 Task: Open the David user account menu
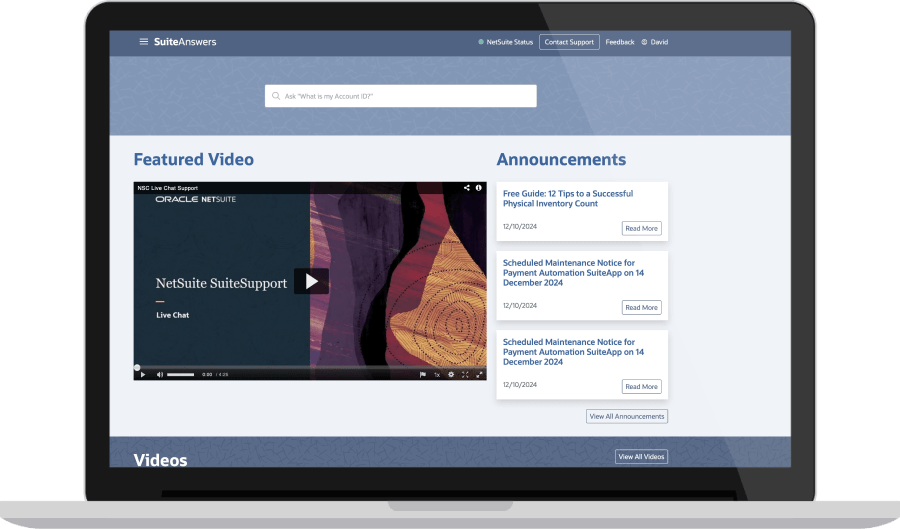pyautogui.click(x=655, y=42)
